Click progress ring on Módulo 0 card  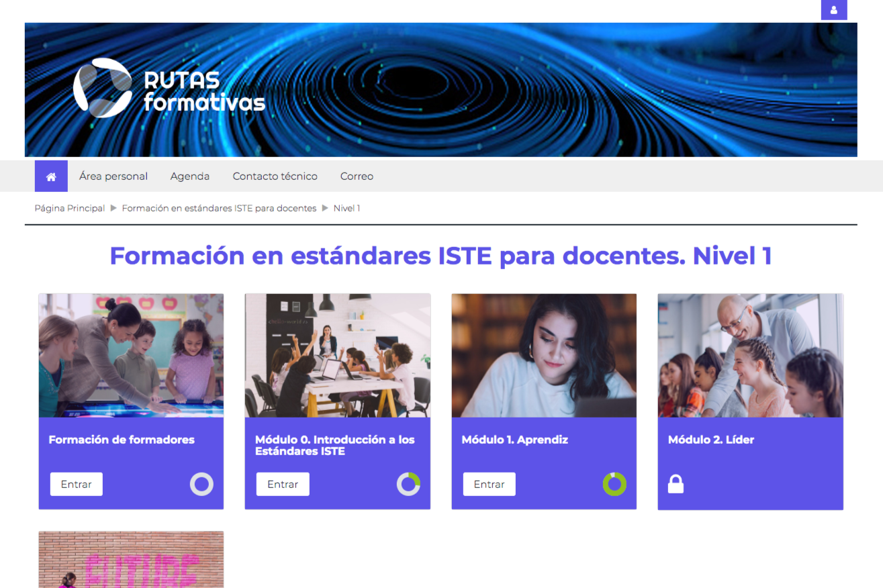point(408,484)
